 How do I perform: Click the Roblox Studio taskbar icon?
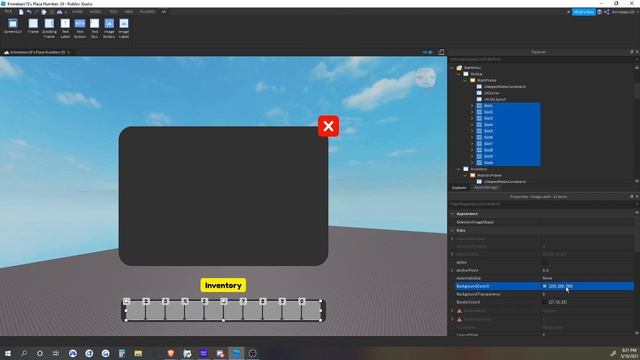(x=236, y=353)
